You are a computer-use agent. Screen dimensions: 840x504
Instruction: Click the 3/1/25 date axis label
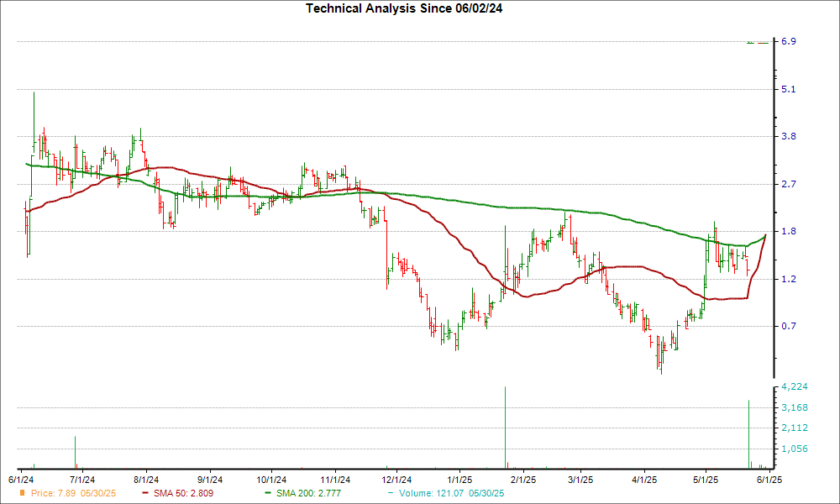[580, 480]
